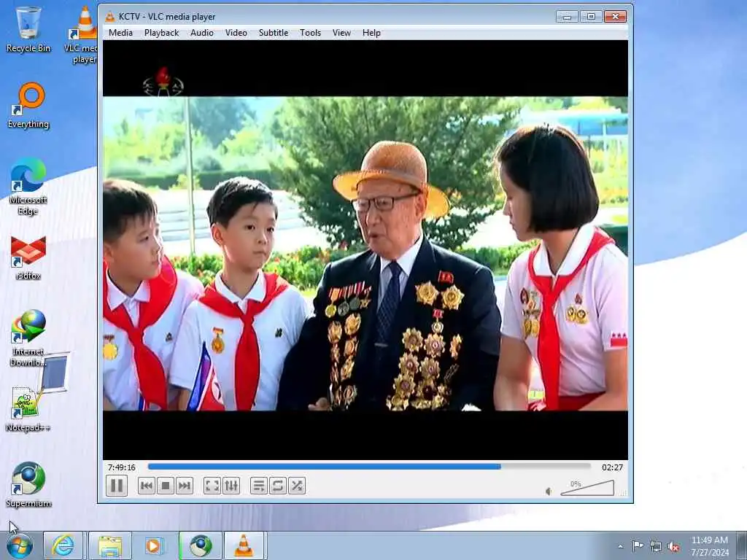Image resolution: width=747 pixels, height=560 pixels.
Task: Show extended settings equalizer panel
Action: 231,486
